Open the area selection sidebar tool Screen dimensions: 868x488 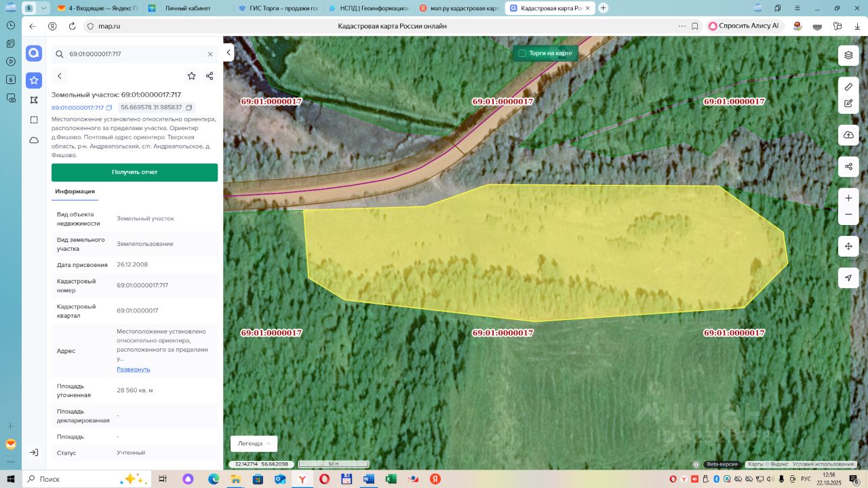click(34, 119)
